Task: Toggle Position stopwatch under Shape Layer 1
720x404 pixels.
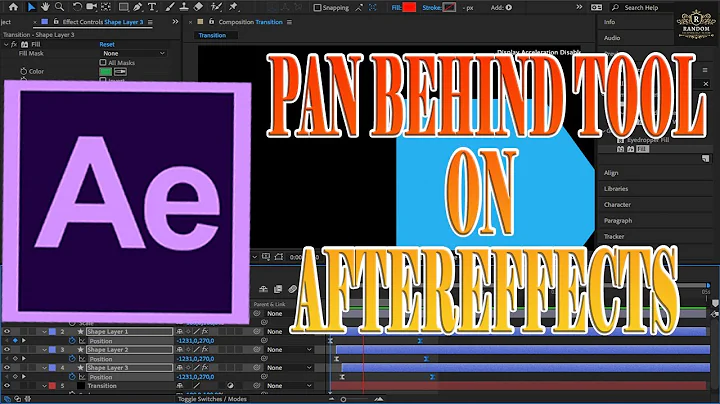Action: pos(72,341)
